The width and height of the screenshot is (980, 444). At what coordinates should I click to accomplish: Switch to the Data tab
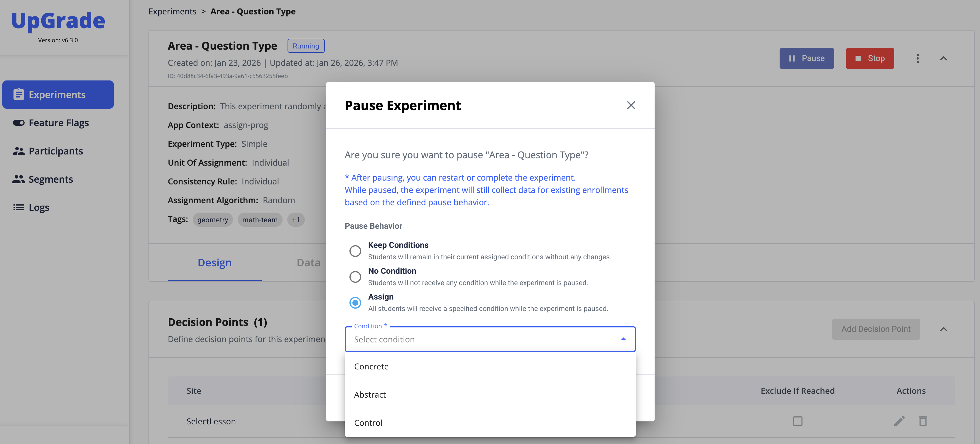[308, 263]
